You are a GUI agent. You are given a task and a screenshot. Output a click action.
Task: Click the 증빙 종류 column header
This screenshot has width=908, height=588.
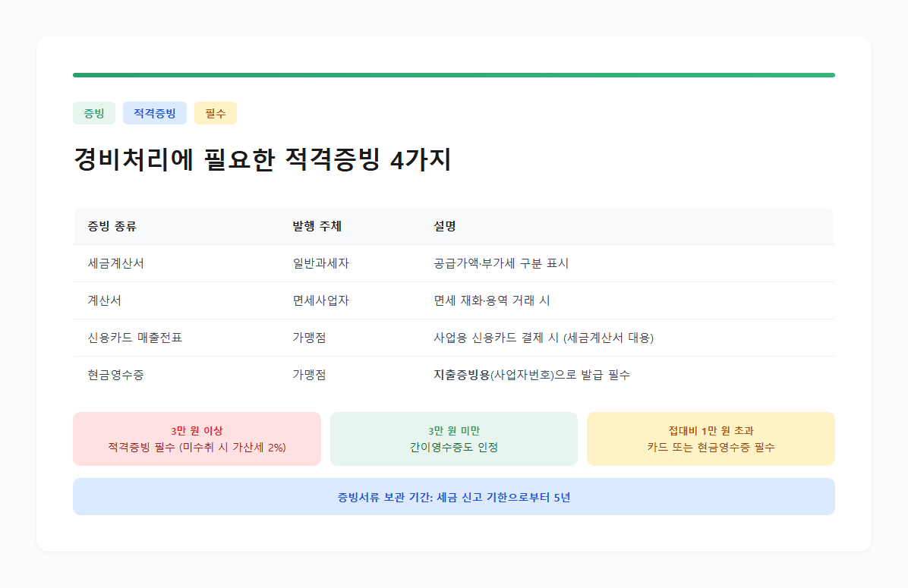point(112,226)
